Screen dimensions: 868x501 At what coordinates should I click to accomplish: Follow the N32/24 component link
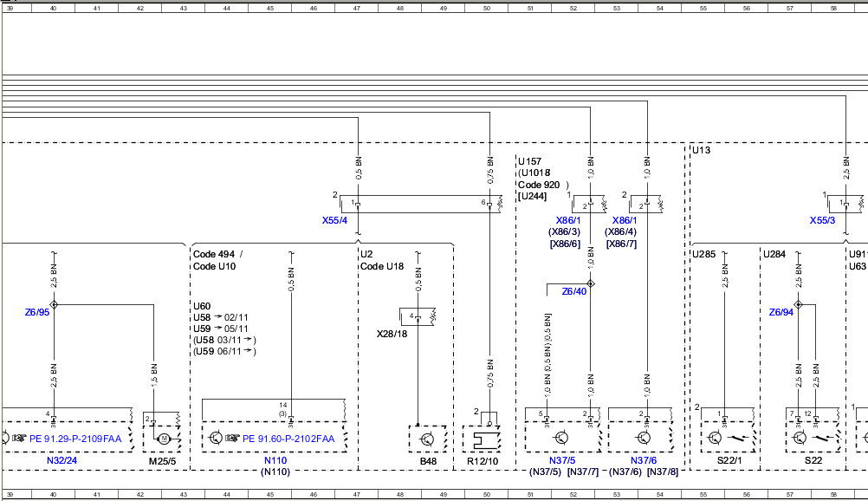[62, 460]
